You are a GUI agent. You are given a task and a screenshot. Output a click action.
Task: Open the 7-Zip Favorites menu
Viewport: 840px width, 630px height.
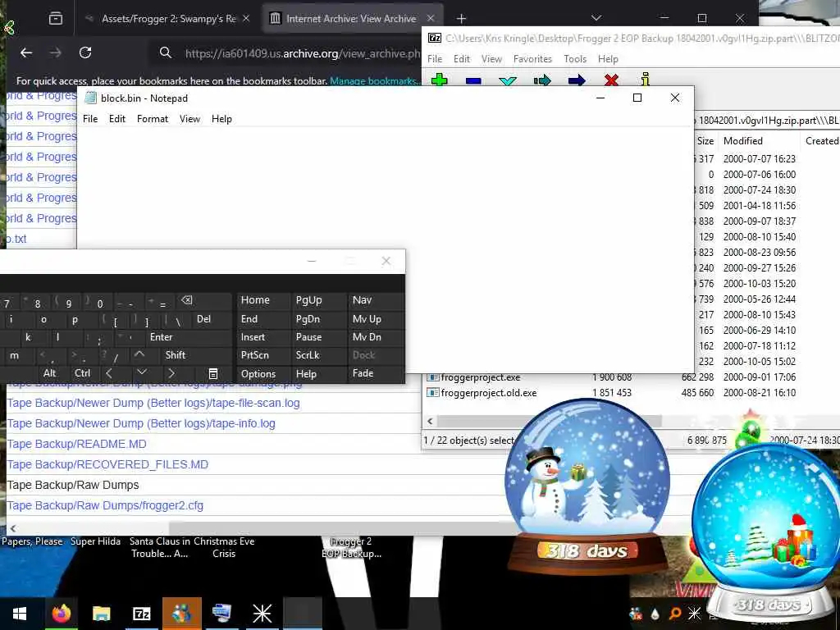point(532,59)
